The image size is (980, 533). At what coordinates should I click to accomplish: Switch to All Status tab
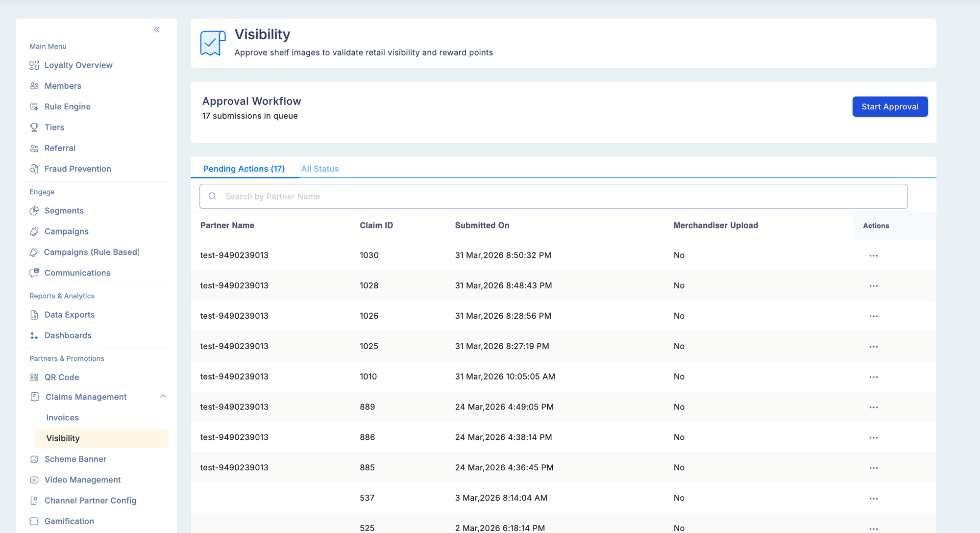(x=320, y=169)
